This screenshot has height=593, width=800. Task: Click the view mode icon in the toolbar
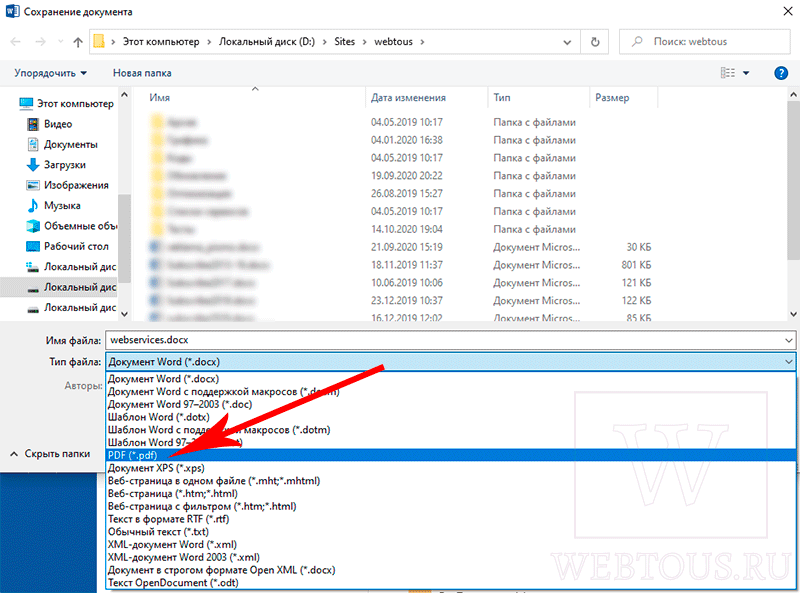point(727,73)
